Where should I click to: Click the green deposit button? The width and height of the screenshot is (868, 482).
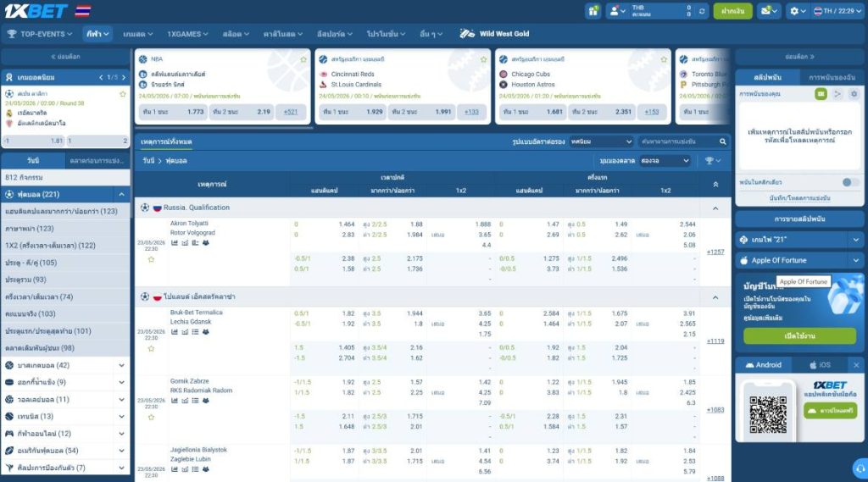[732, 10]
